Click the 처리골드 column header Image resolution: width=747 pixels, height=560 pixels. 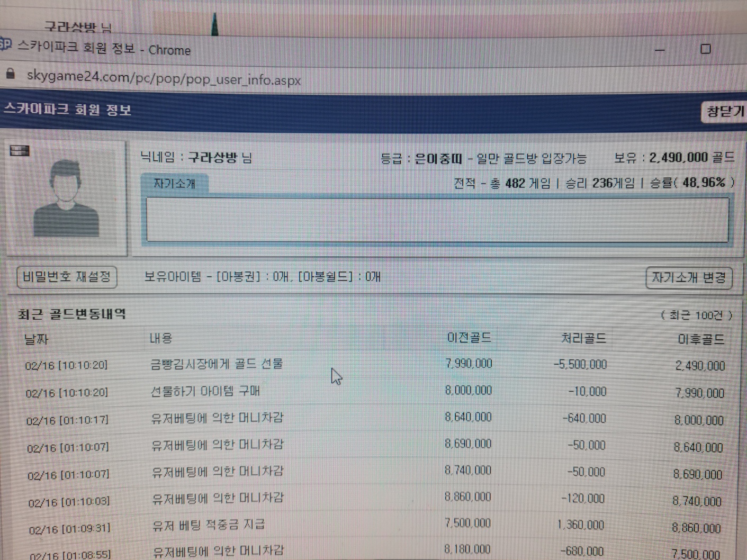tap(583, 338)
